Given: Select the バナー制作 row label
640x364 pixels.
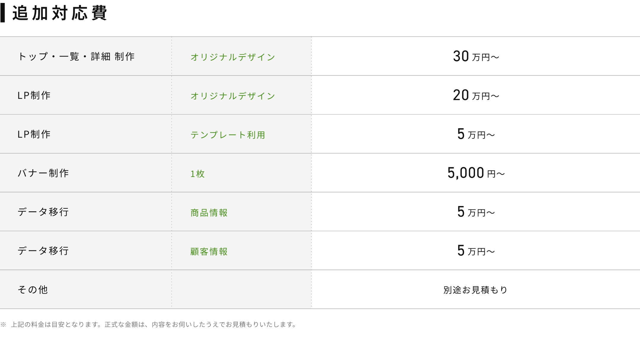Looking at the screenshot, I should (43, 173).
